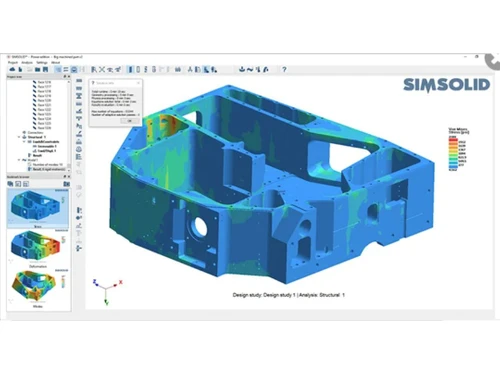
Task: Select Number of modes 10 item
Action: pos(47,165)
